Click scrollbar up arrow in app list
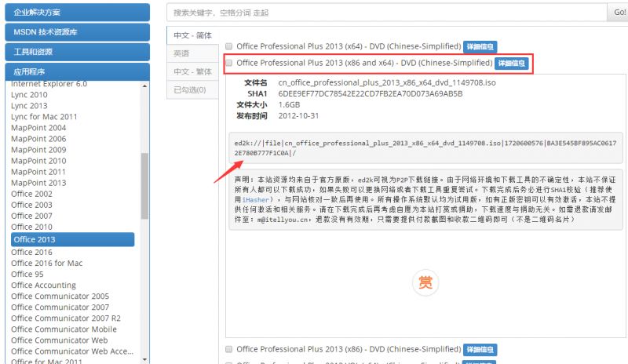The width and height of the screenshot is (628, 364). point(144,86)
